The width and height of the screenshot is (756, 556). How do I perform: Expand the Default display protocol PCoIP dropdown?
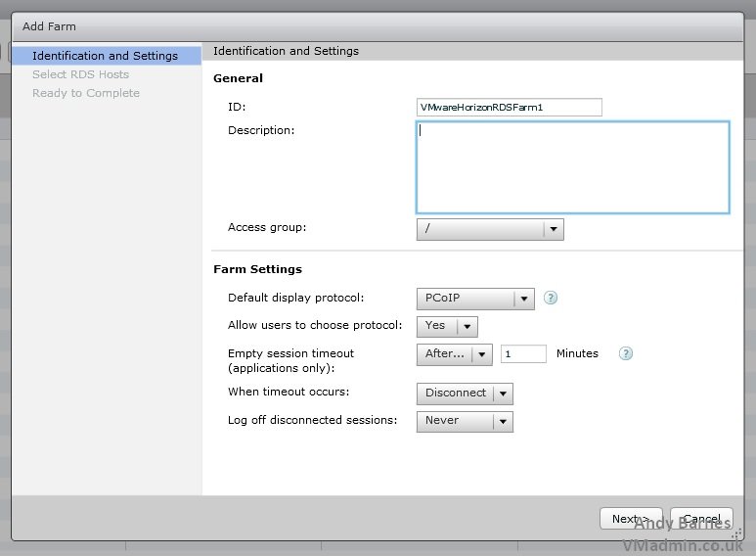click(475, 299)
